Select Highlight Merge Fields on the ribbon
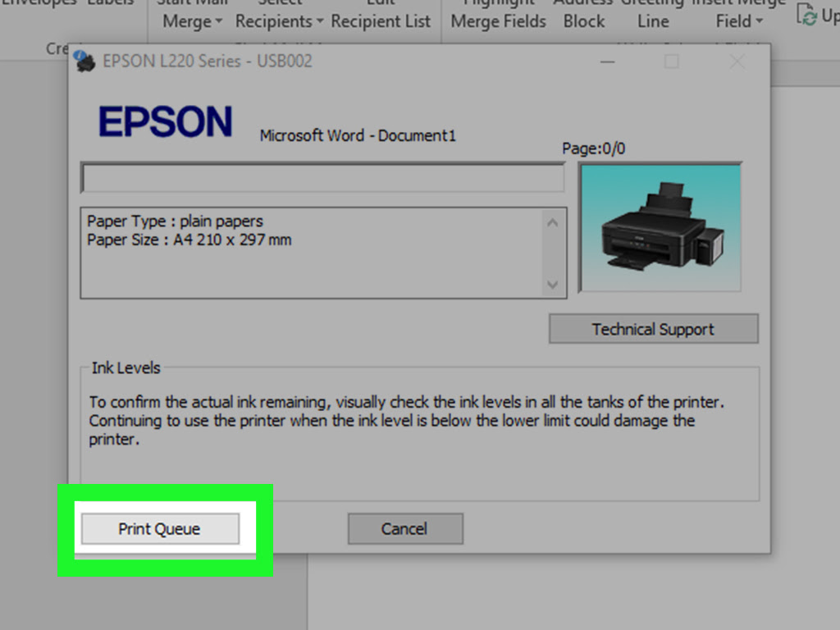Image resolution: width=840 pixels, height=630 pixels. click(498, 15)
